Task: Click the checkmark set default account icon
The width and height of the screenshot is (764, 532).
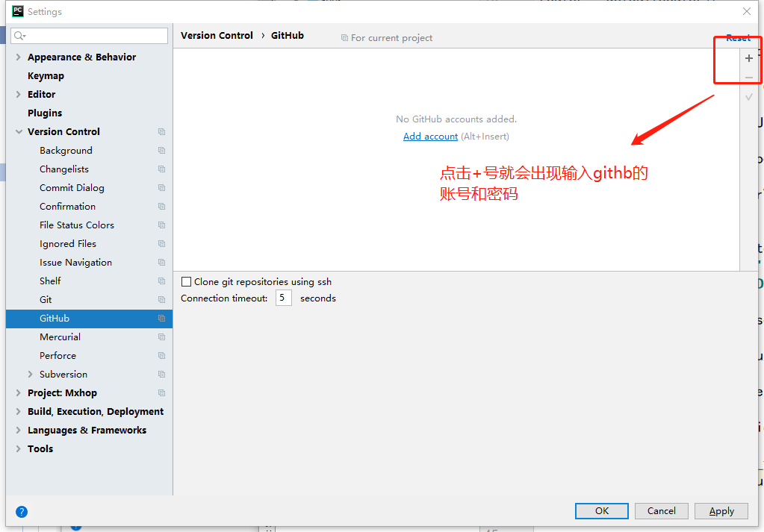Action: (749, 97)
